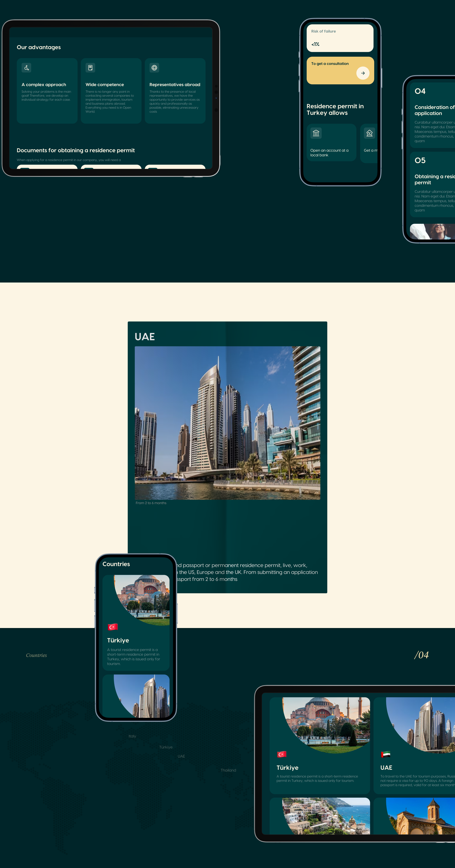Select Thailand label on world map
455x868 pixels.
pos(228,770)
